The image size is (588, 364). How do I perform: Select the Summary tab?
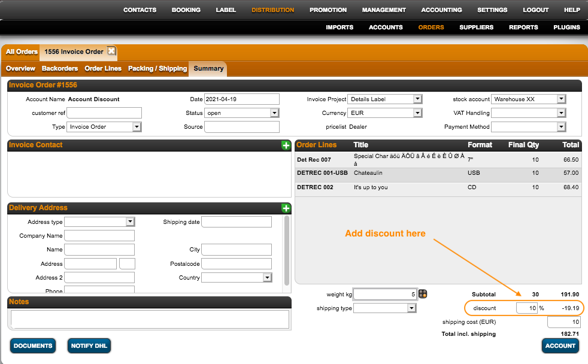[208, 68]
